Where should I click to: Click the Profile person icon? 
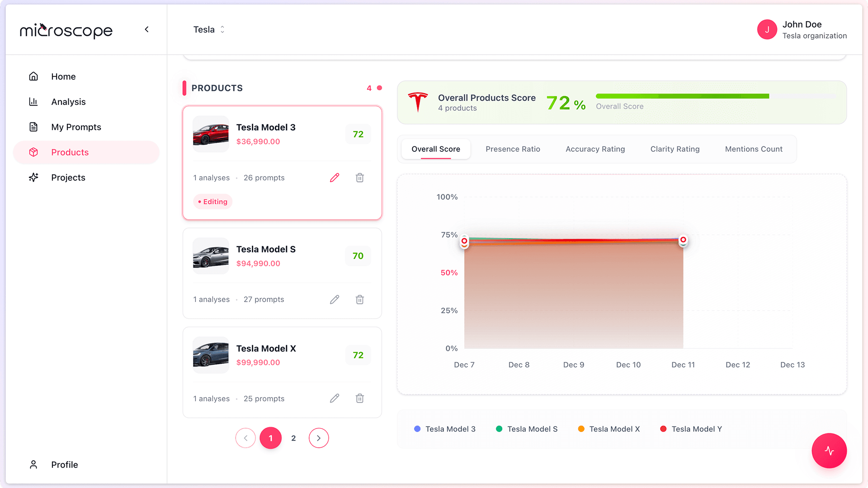33,464
